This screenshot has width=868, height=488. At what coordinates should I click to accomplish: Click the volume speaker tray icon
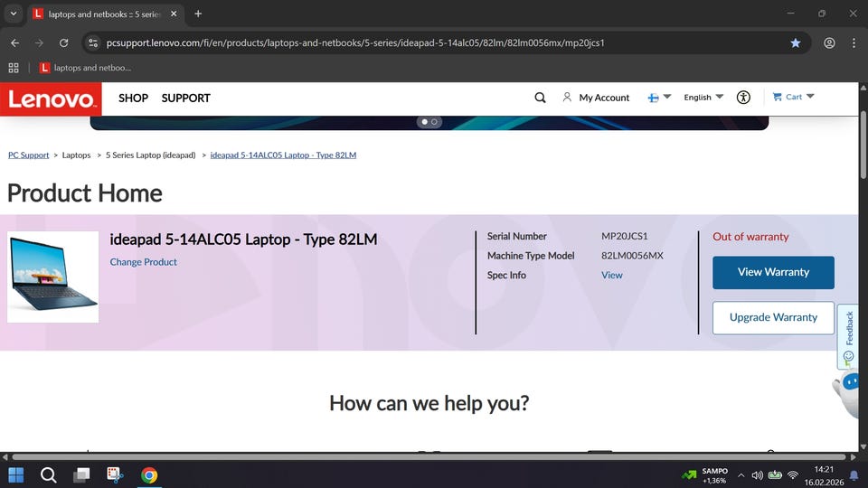pyautogui.click(x=758, y=475)
